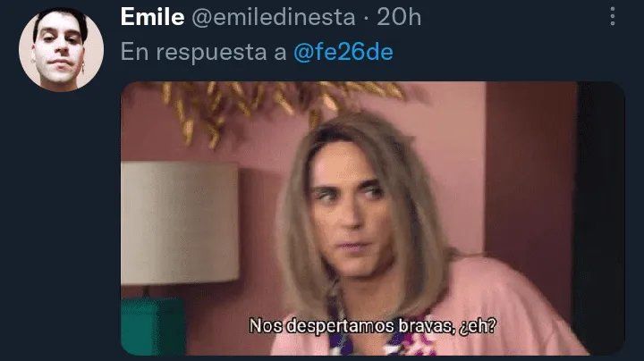Open Emile's profile picture avatar
This screenshot has width=644, height=361.
(x=61, y=49)
